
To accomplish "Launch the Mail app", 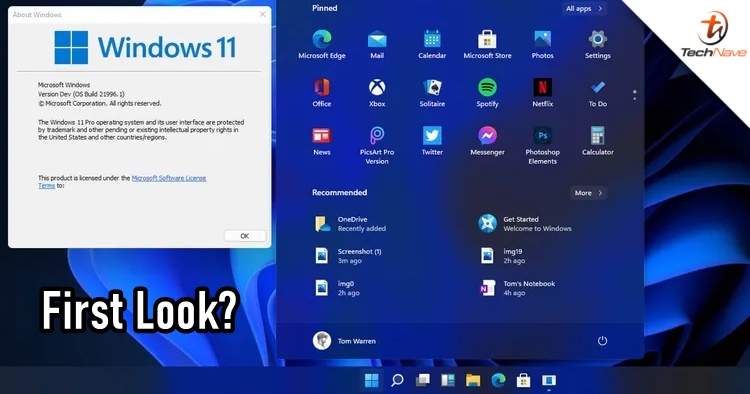I will point(377,44).
